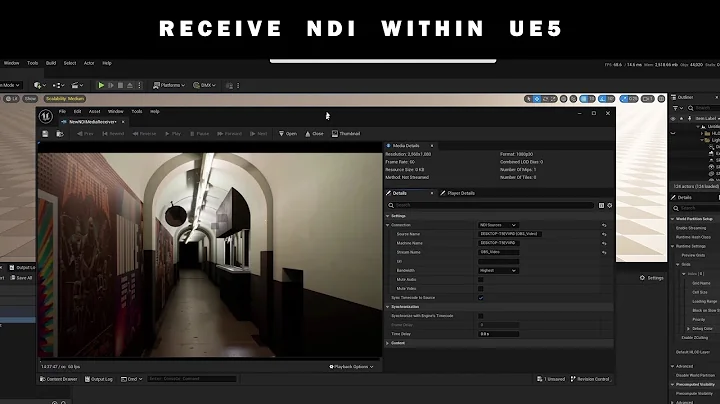Open Details panel settings gear icon
The image size is (720, 404).
609,205
